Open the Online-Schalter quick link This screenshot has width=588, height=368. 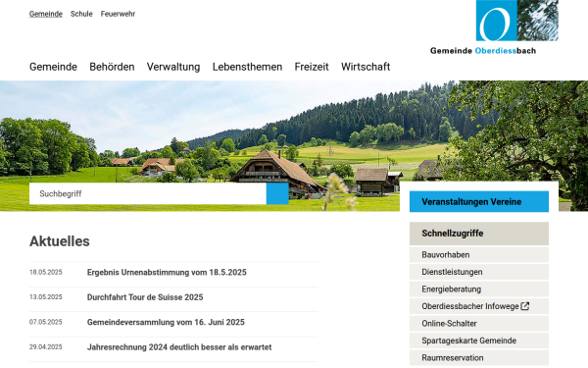479,323
